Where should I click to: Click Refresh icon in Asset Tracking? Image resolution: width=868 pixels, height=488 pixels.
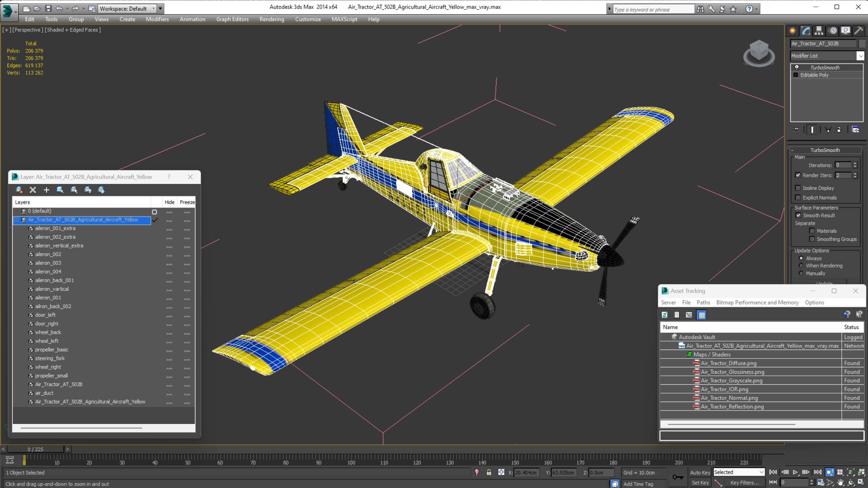664,315
